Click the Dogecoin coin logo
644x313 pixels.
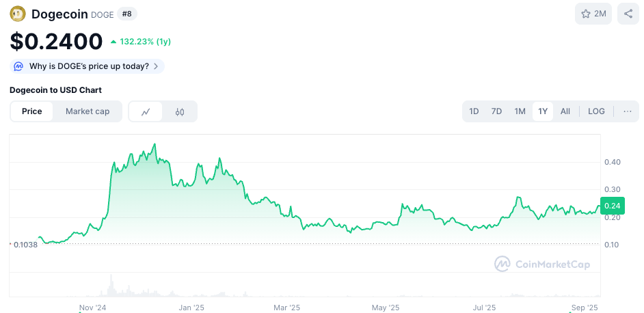coord(18,14)
